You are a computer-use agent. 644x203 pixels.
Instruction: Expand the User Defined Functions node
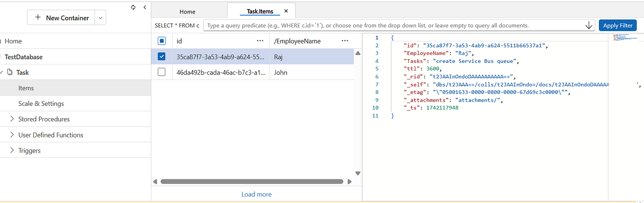pos(12,135)
